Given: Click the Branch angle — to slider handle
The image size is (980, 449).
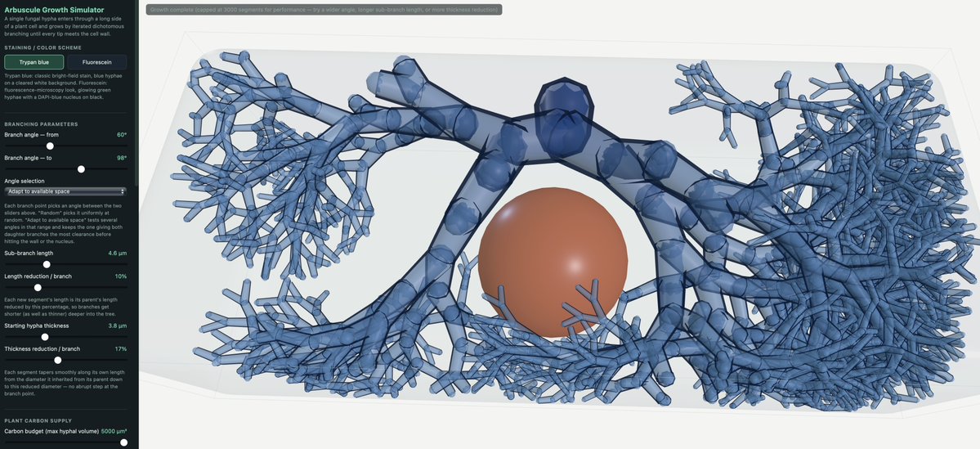Looking at the screenshot, I should (81, 168).
